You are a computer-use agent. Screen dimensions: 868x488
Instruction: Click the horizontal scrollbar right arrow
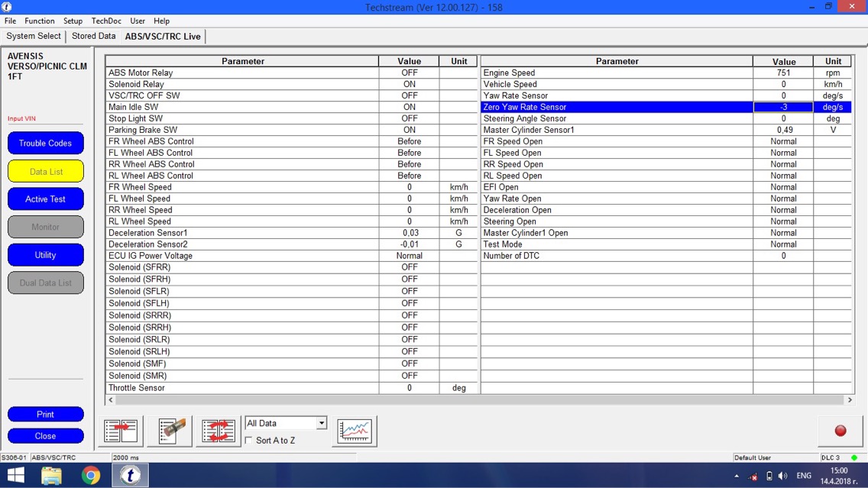[x=849, y=399]
